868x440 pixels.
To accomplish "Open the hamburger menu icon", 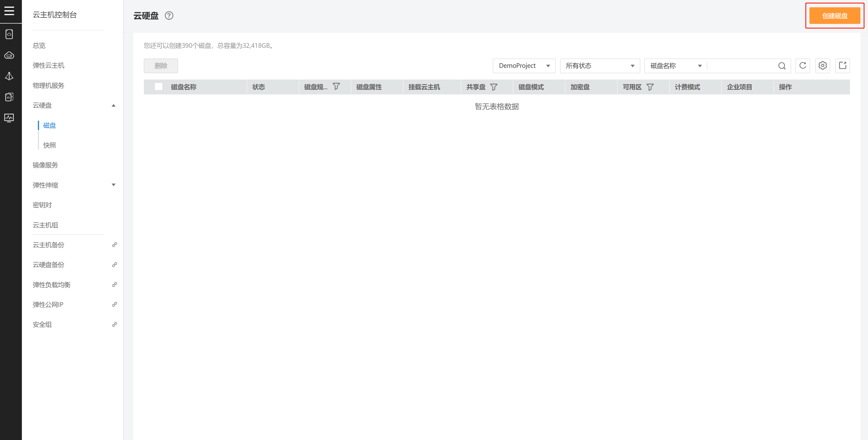I will tap(9, 11).
